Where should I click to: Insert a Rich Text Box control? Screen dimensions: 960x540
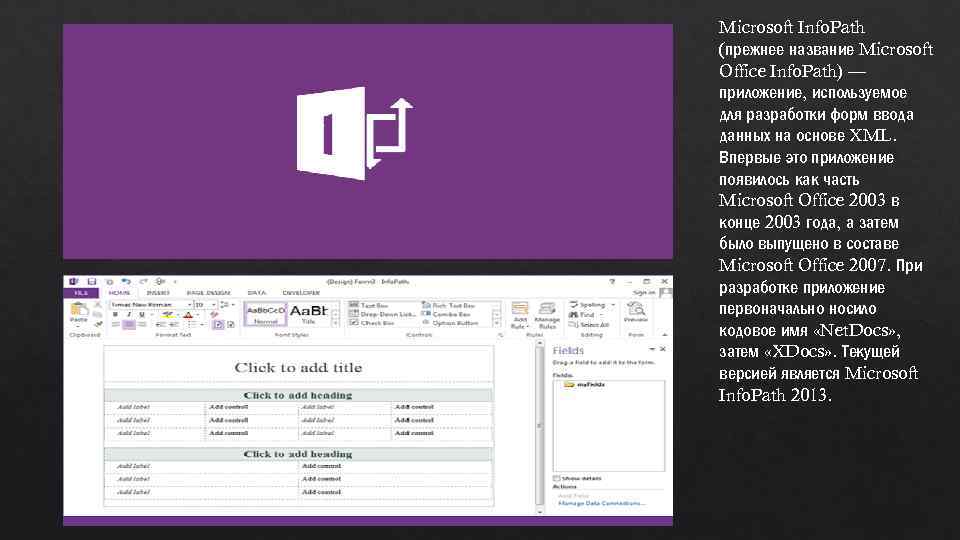click(x=448, y=305)
